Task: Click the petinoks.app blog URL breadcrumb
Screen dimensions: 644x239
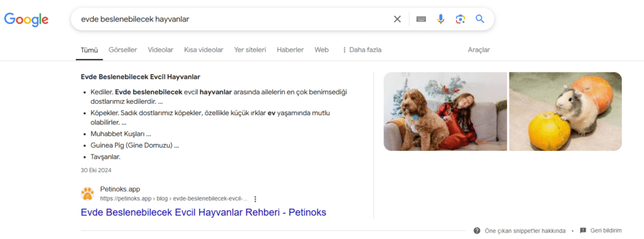Action: [x=174, y=199]
